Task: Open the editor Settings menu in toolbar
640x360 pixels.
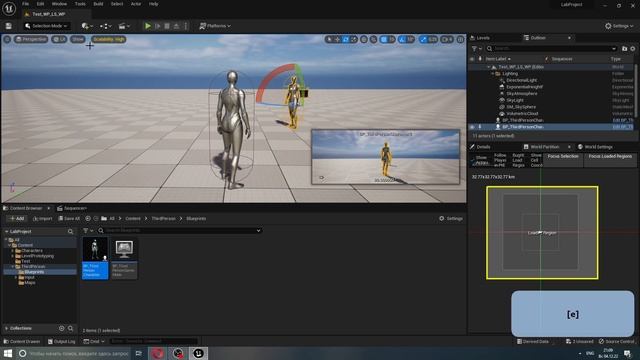Action: pos(619,26)
